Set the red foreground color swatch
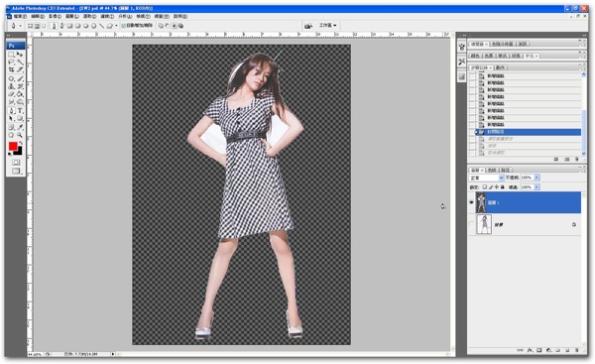This screenshot has height=364, width=595. (13, 146)
